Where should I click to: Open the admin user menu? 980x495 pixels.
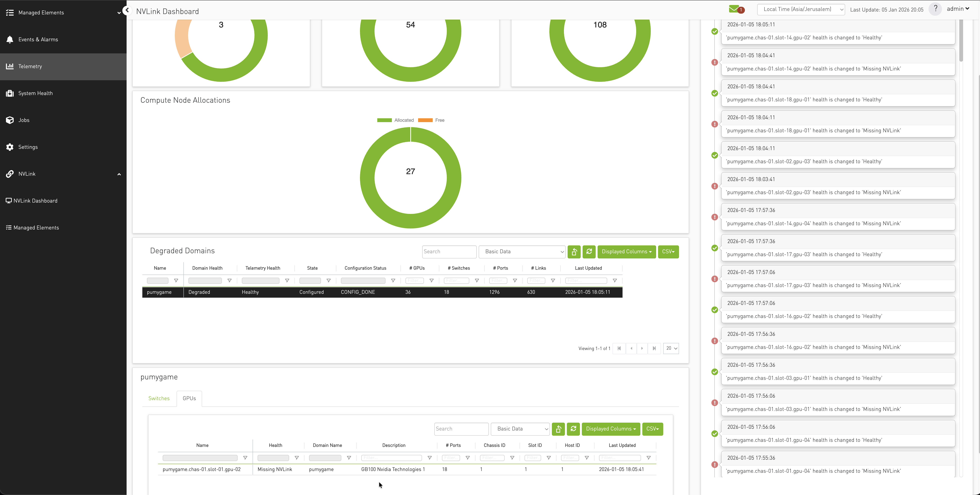point(958,9)
